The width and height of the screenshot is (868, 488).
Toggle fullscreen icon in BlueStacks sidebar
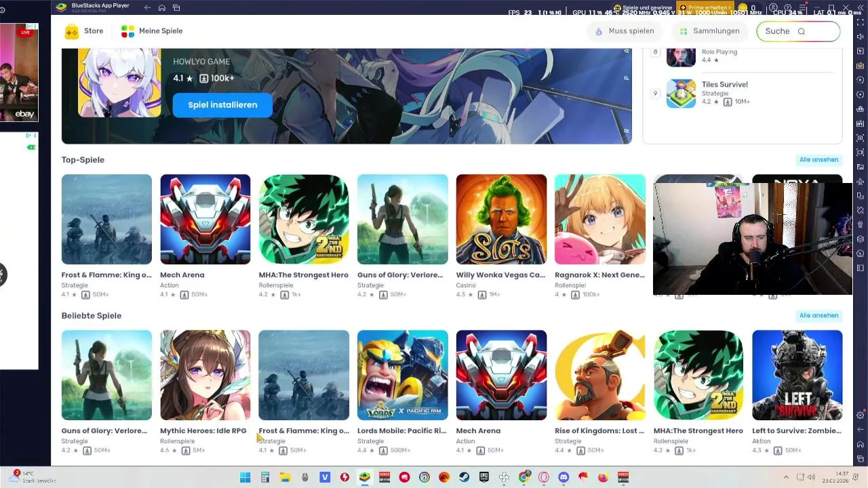[861, 22]
